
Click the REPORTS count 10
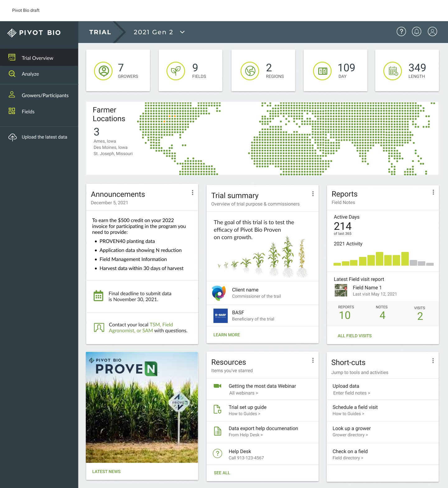coord(345,315)
